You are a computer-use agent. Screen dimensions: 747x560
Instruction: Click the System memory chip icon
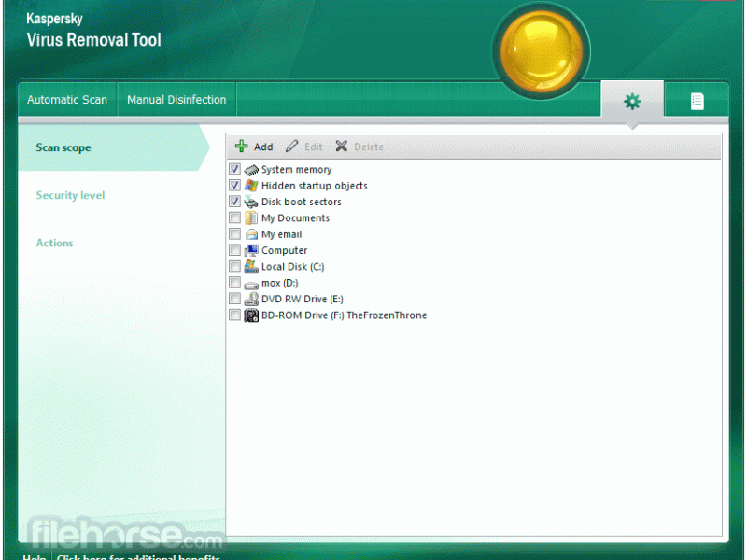251,170
